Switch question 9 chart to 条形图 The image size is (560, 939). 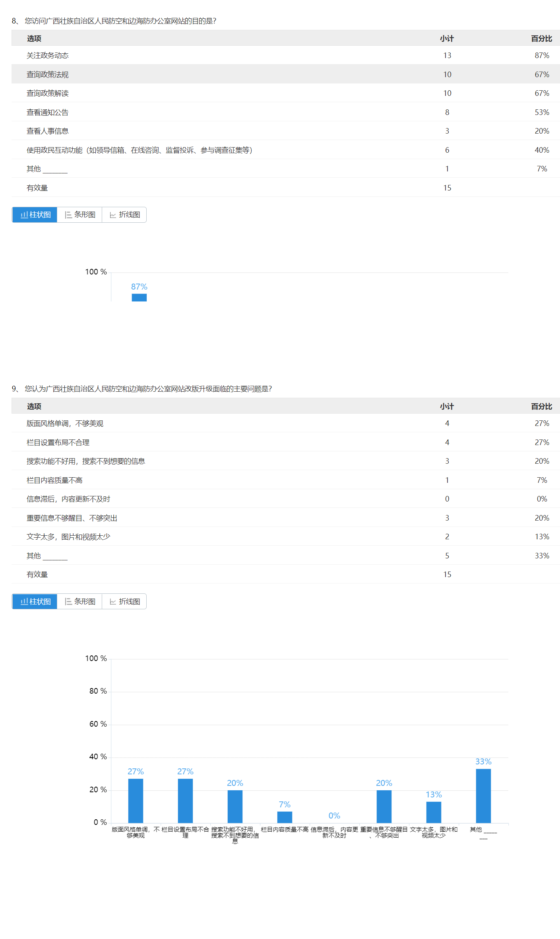[x=80, y=601]
